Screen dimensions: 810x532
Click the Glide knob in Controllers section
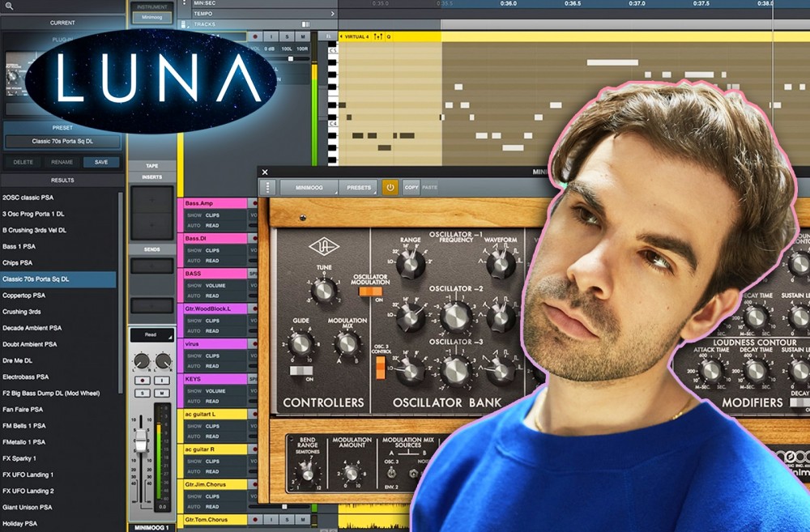point(301,343)
